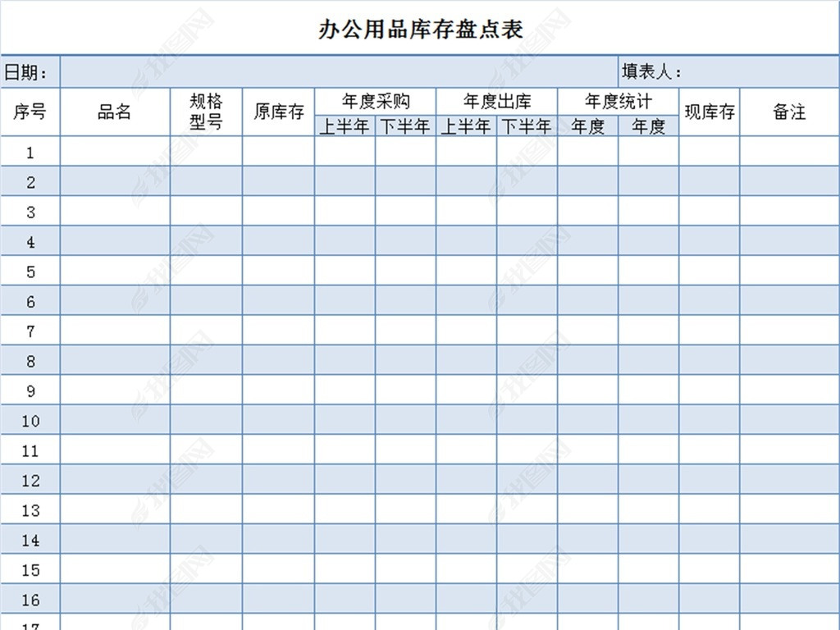Click the title 办公用品库存盘点表
The image size is (840, 630).
420,30
